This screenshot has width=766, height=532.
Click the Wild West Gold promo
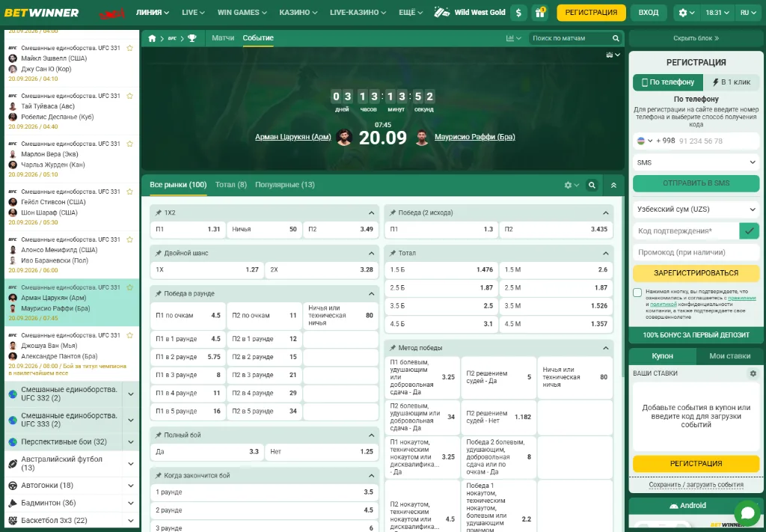470,13
